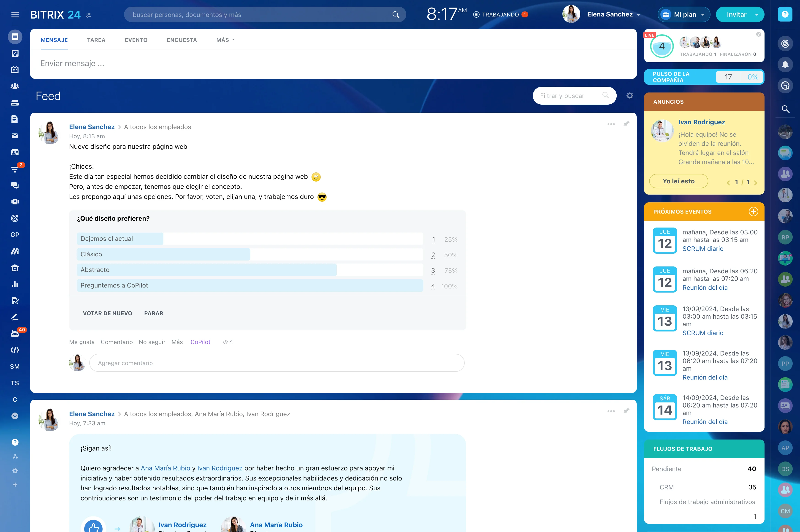The image size is (800, 532).
Task: Switch to the ENCUESTA tab
Action: point(182,40)
